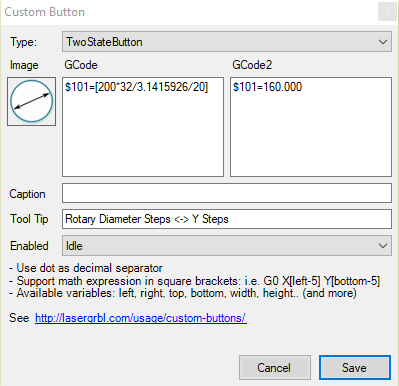The height and width of the screenshot is (386, 399).
Task: Click the Image label above the icon
Action: [24, 65]
